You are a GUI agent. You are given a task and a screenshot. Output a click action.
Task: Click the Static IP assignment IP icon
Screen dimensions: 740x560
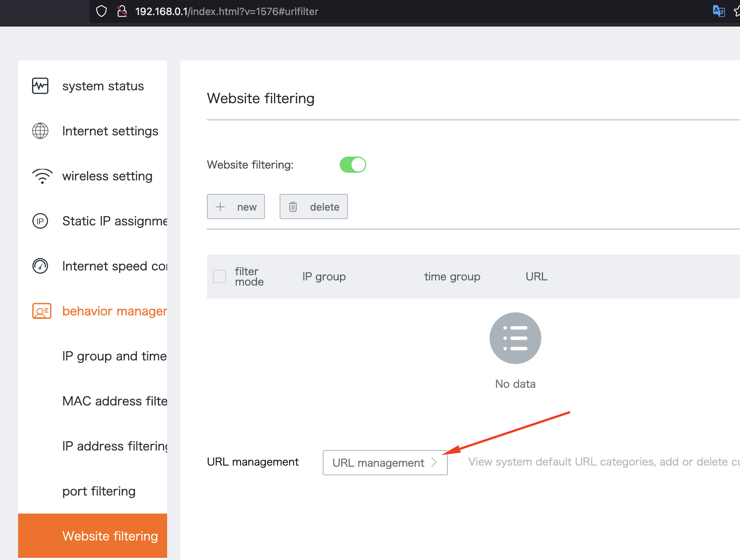coord(40,221)
